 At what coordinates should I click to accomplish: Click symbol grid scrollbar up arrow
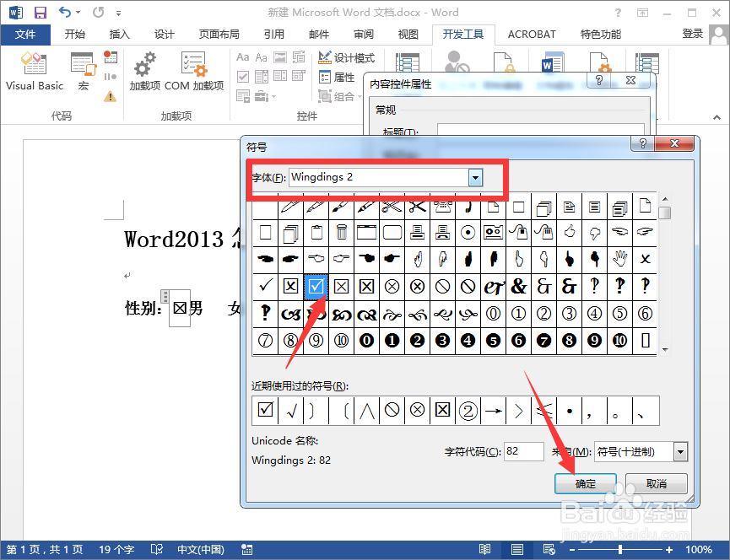[665, 199]
